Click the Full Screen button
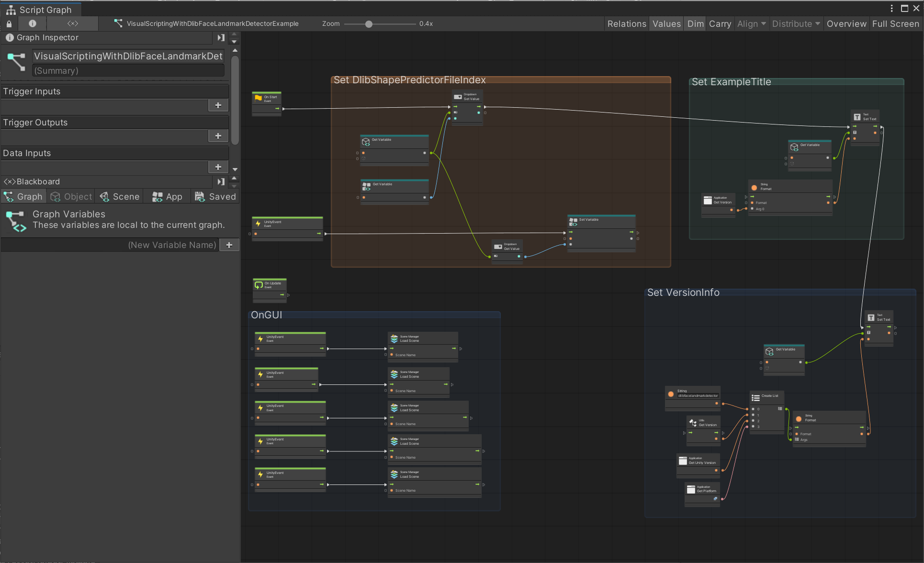The width and height of the screenshot is (924, 563). click(895, 24)
